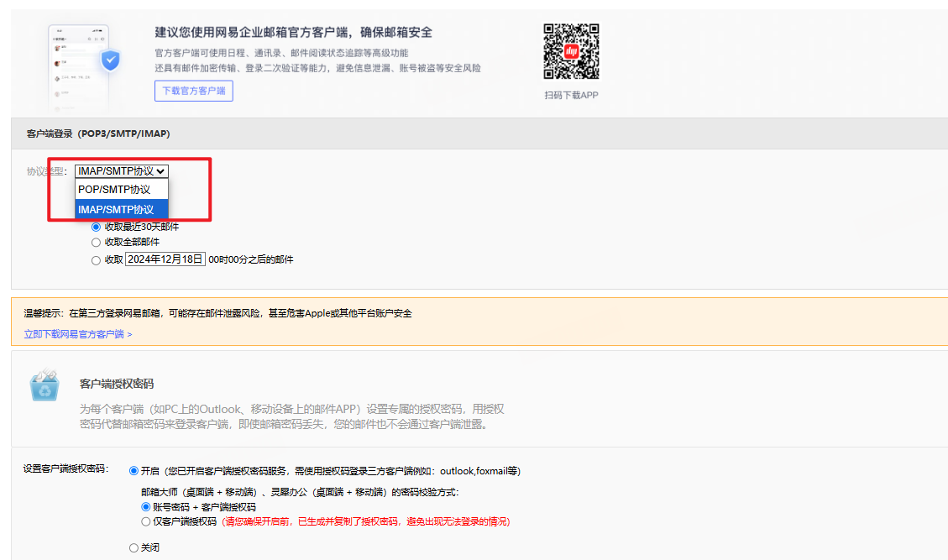The height and width of the screenshot is (560, 948).
Task: Select the 关闭 radio option
Action: tap(134, 548)
